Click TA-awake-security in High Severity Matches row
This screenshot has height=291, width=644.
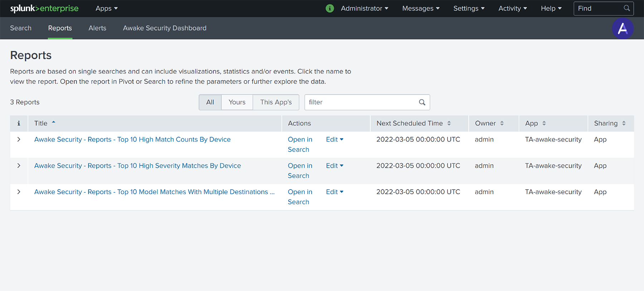tap(553, 166)
